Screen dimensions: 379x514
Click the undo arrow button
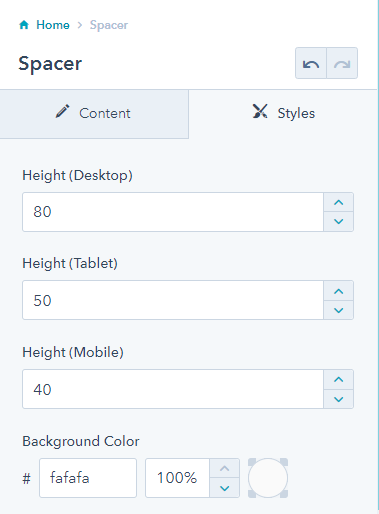click(x=311, y=63)
